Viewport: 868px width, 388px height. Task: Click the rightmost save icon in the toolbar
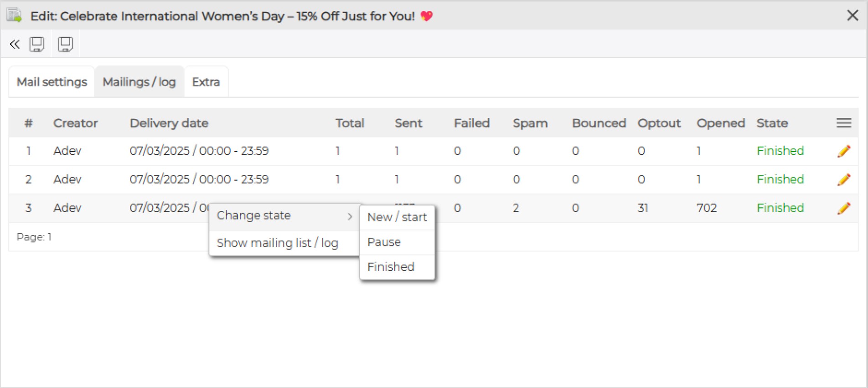tap(65, 44)
